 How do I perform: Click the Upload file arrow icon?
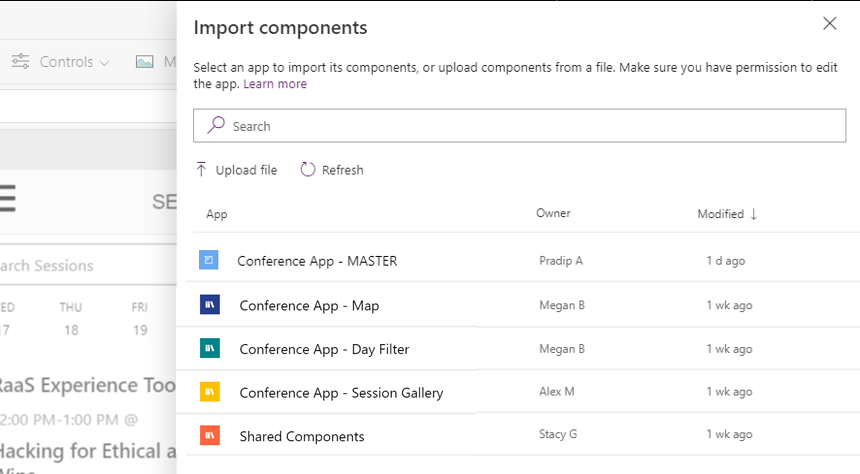point(202,170)
